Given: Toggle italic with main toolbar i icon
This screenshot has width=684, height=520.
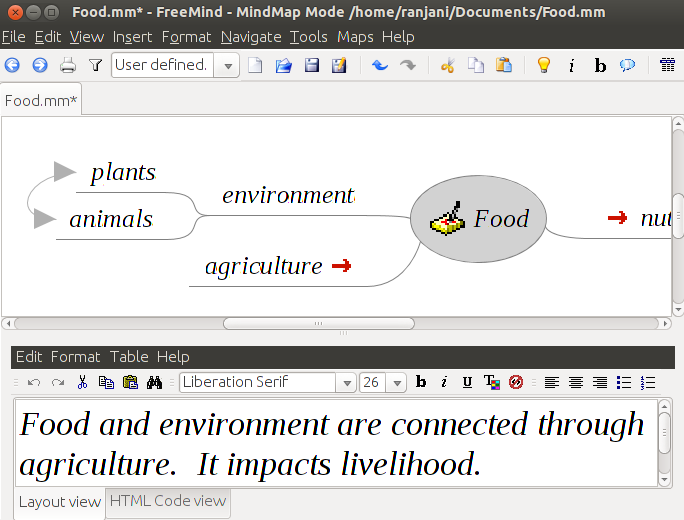Looking at the screenshot, I should (571, 66).
